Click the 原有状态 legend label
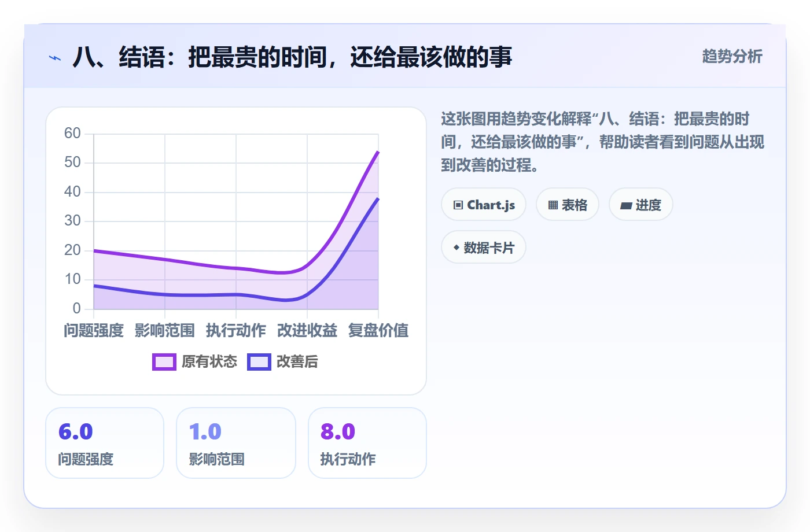Viewport: 810px width, 532px height. (x=209, y=362)
